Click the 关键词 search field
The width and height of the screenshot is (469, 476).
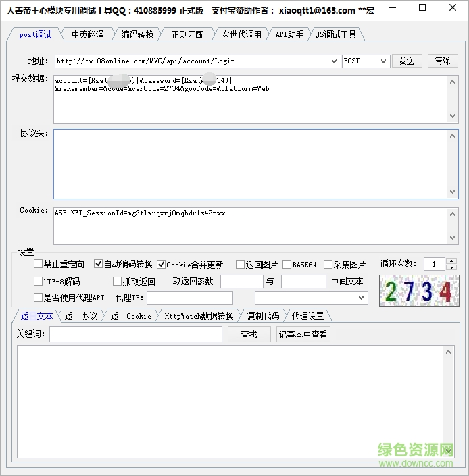coord(136,334)
